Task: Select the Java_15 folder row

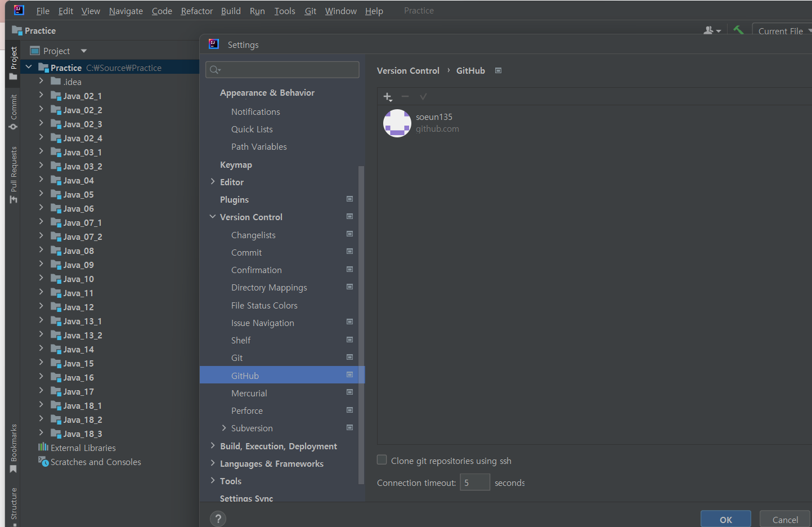Action: click(x=110, y=363)
